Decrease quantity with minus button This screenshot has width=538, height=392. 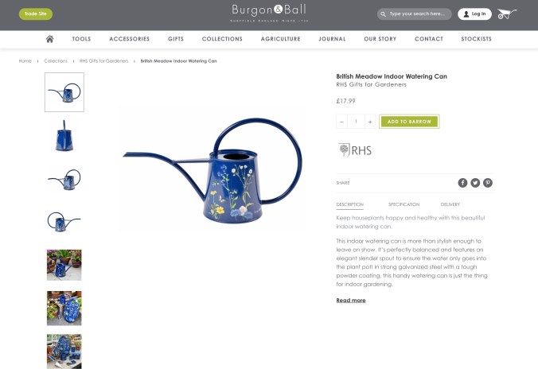click(x=341, y=122)
